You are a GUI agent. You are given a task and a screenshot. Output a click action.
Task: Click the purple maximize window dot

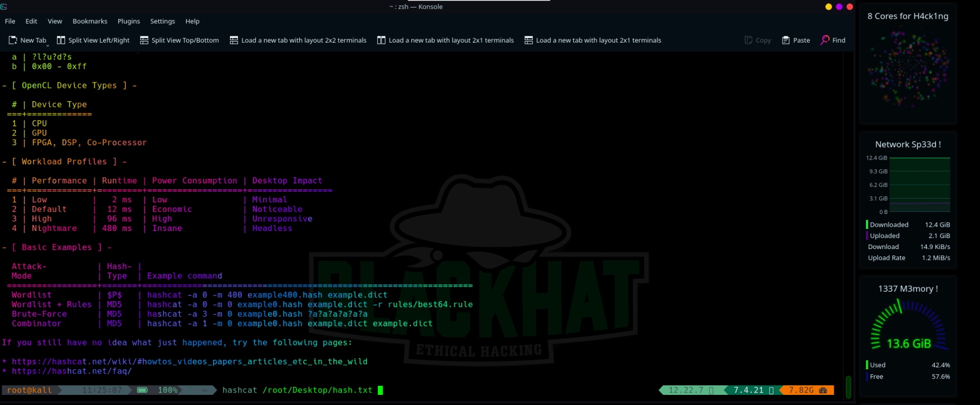(839, 7)
